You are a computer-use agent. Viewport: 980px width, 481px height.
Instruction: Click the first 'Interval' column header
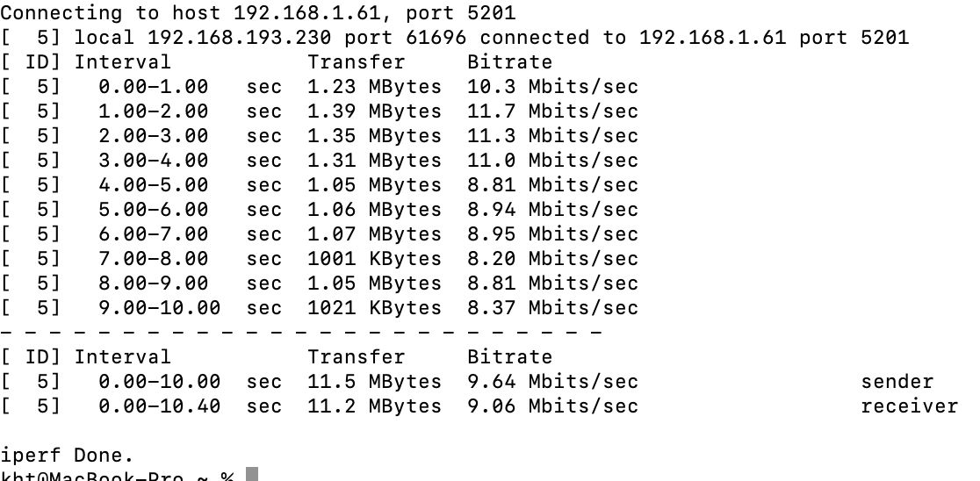point(123,61)
